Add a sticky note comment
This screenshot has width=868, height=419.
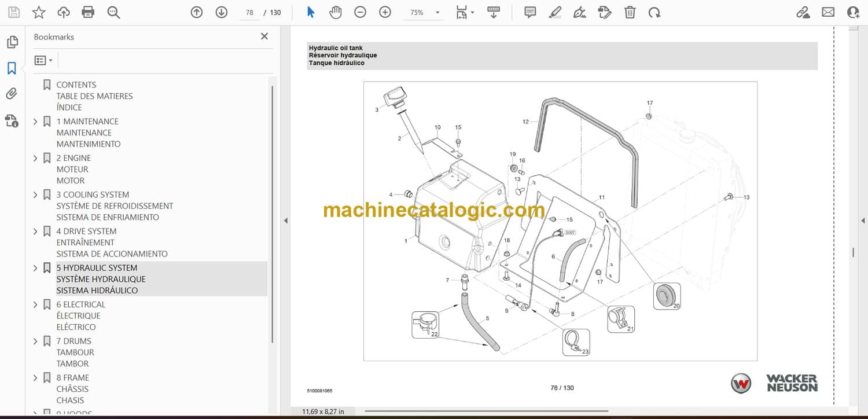[530, 12]
